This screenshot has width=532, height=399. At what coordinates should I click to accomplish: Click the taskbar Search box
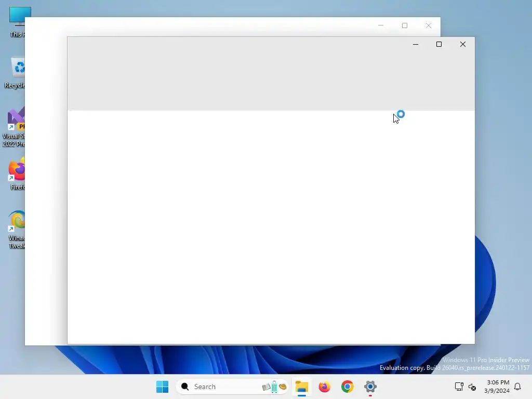(232, 387)
